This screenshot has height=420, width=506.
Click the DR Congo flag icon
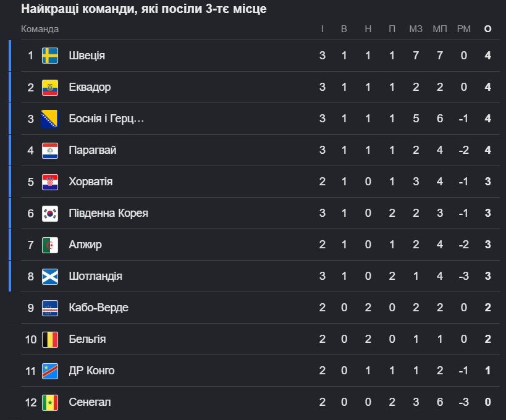tap(50, 371)
